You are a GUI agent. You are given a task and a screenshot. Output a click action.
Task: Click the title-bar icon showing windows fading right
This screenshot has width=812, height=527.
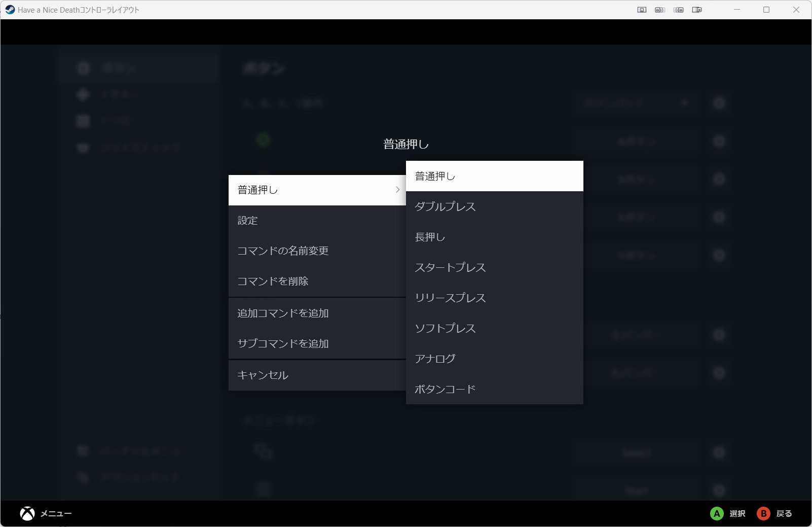660,10
